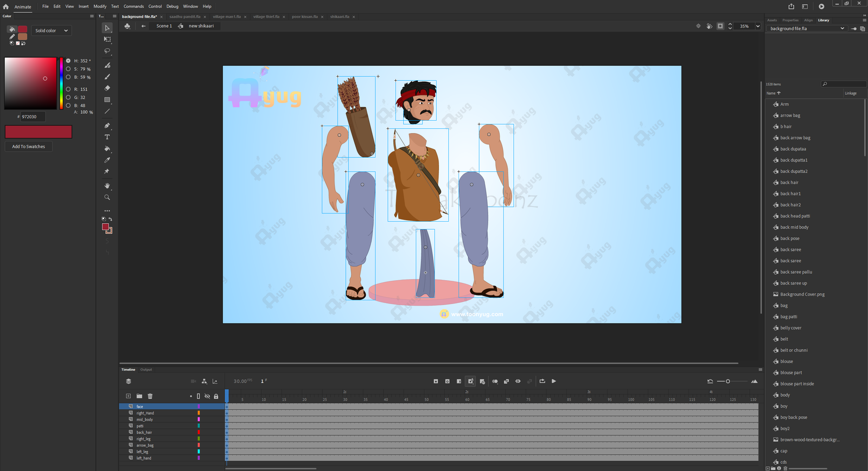The width and height of the screenshot is (868, 471).
Task: Select the Eyedropper tool
Action: point(107,160)
